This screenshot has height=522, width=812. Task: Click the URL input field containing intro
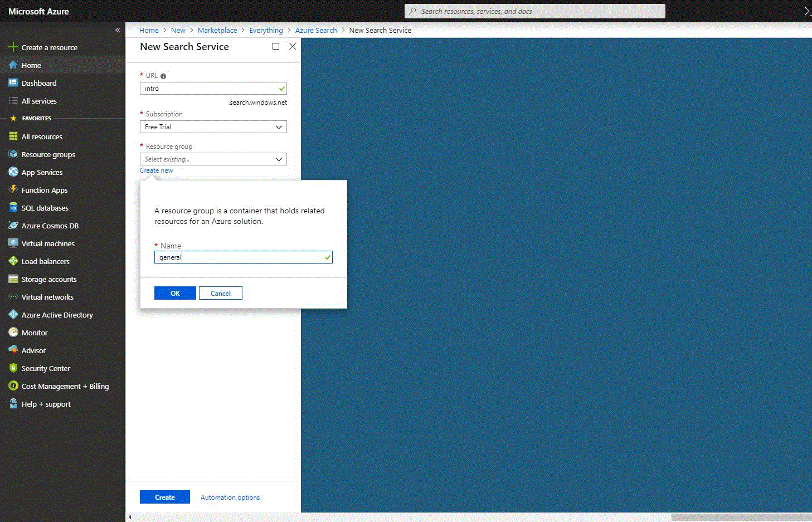click(213, 89)
